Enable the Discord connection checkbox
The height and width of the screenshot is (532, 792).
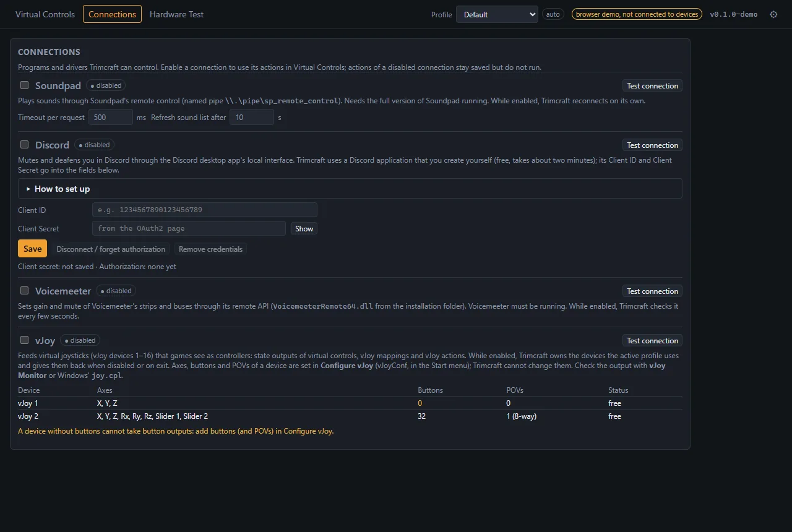25,145
